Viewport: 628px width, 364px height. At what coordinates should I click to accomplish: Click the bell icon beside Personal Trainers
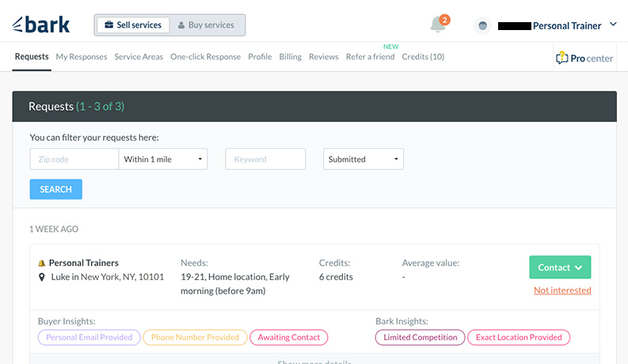click(x=41, y=264)
